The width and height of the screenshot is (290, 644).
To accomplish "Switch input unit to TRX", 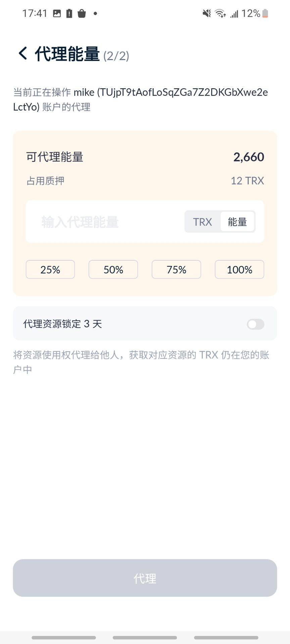I will click(202, 222).
